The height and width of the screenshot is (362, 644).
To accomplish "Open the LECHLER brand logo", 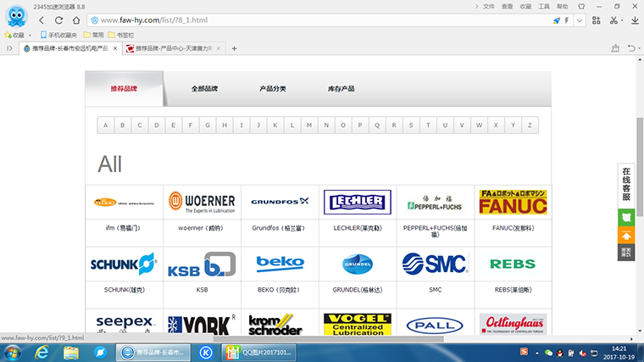I will coord(358,202).
